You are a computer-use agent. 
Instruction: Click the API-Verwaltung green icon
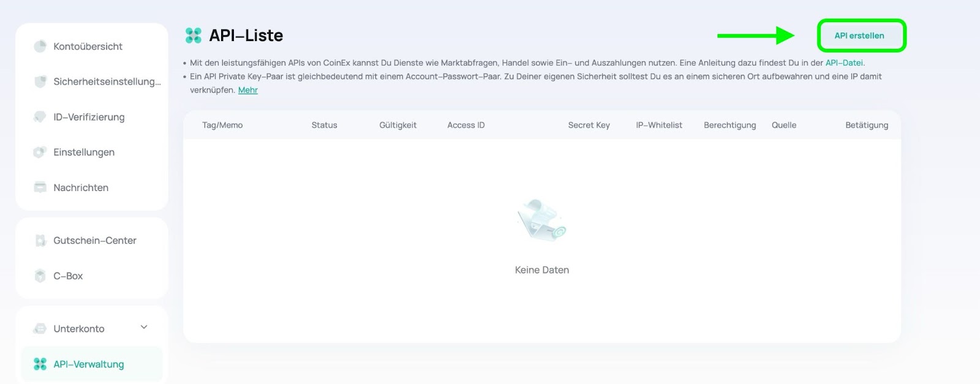(x=40, y=364)
